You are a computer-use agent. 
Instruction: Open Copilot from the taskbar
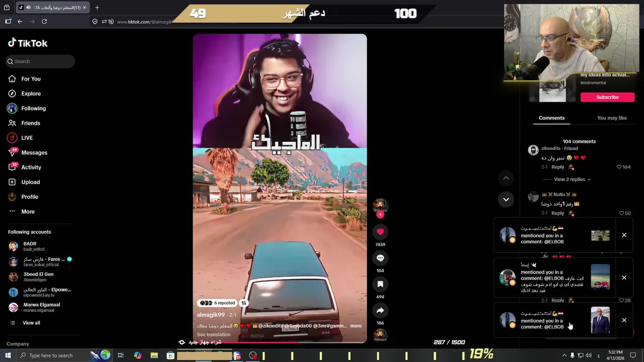click(137, 355)
